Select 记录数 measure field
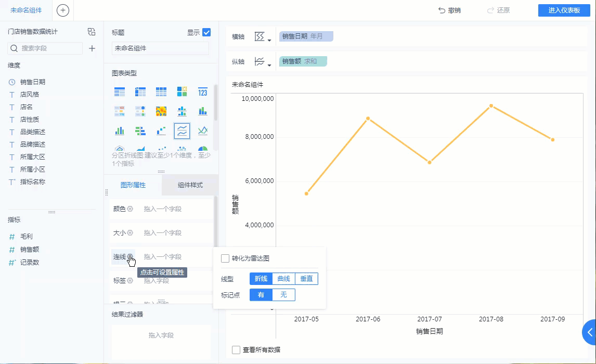The width and height of the screenshot is (596, 364). (x=30, y=262)
